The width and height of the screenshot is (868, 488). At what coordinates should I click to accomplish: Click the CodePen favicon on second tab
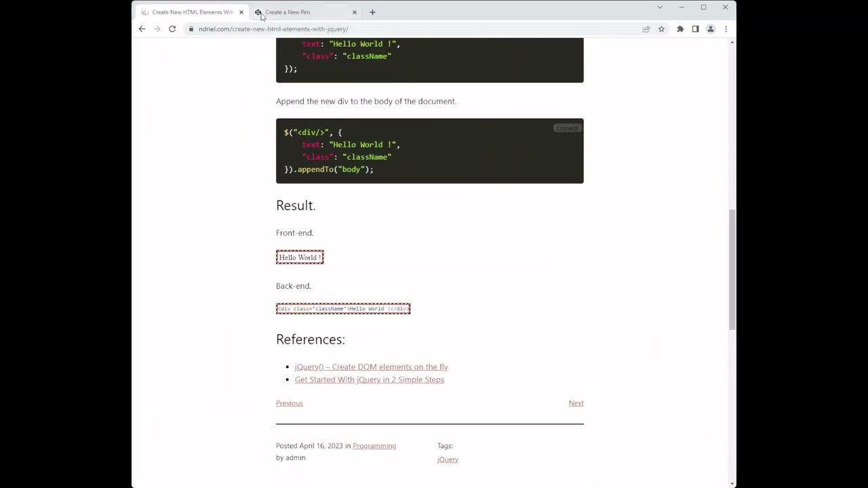click(258, 12)
